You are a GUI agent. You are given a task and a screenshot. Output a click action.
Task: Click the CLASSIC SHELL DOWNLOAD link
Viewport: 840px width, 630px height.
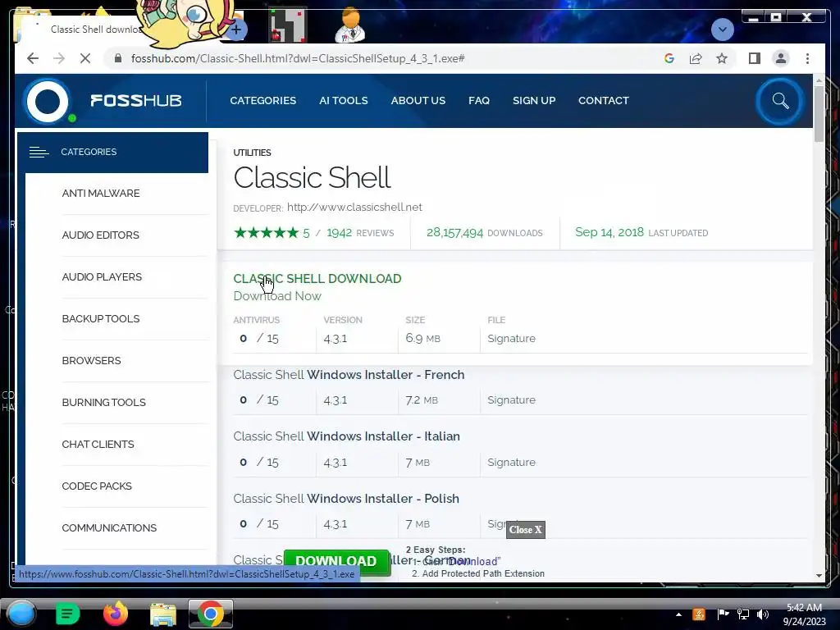(x=317, y=279)
